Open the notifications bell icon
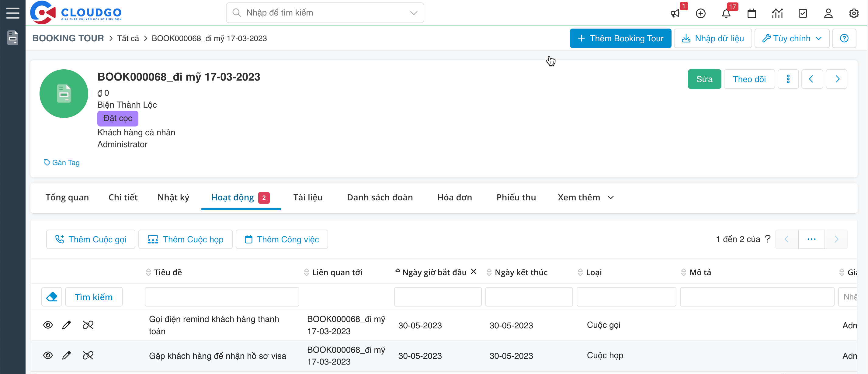Image resolution: width=868 pixels, height=374 pixels. point(726,13)
